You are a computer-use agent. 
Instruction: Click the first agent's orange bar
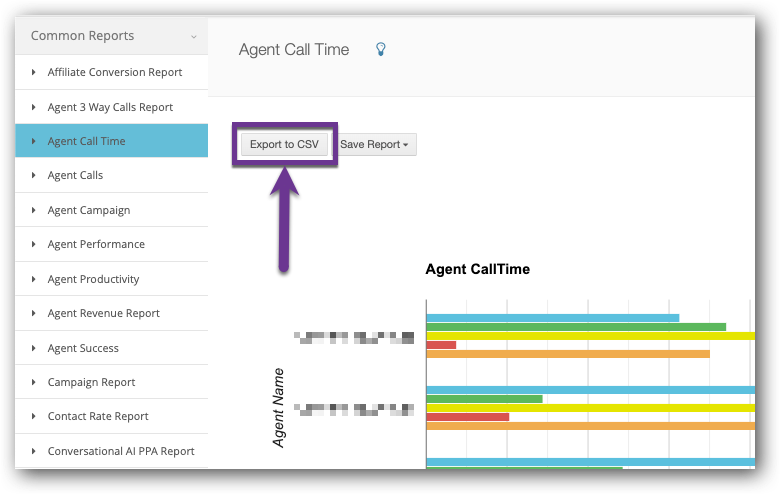click(568, 354)
